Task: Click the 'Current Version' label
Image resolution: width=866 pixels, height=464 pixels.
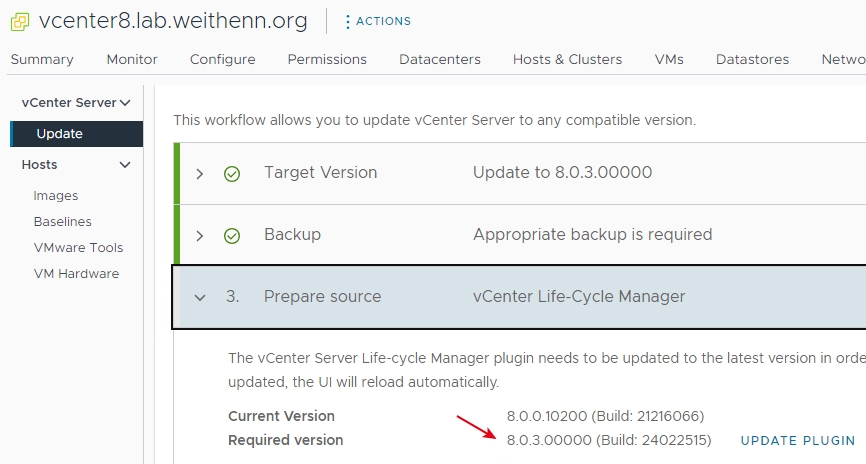Action: pos(281,416)
